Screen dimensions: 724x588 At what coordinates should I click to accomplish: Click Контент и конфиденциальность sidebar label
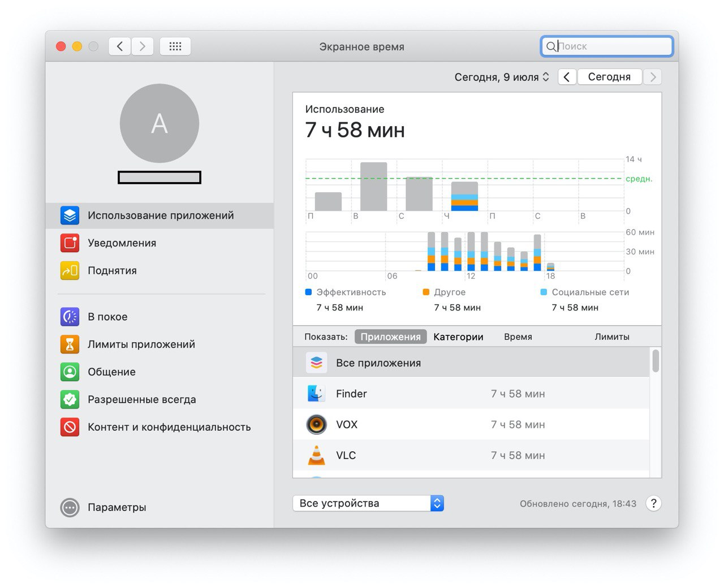(169, 427)
